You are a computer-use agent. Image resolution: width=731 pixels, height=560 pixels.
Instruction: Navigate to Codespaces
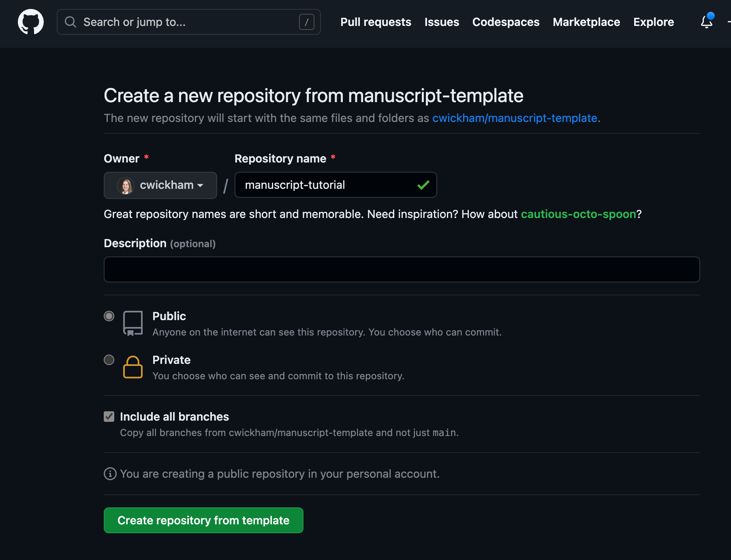pyautogui.click(x=505, y=22)
